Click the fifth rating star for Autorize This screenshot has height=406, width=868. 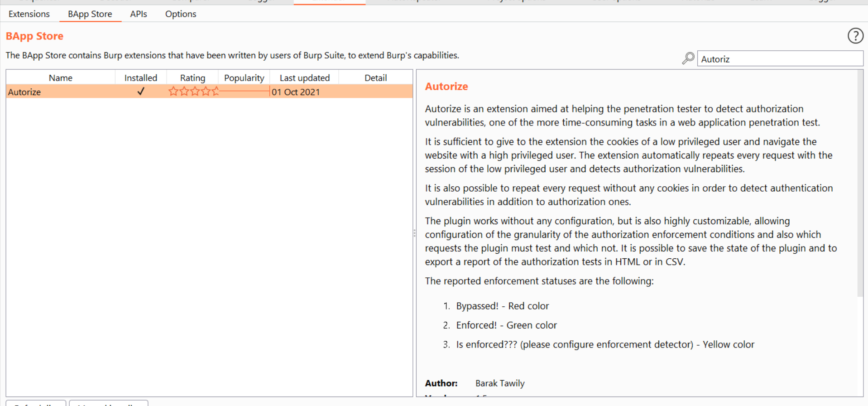[x=215, y=91]
